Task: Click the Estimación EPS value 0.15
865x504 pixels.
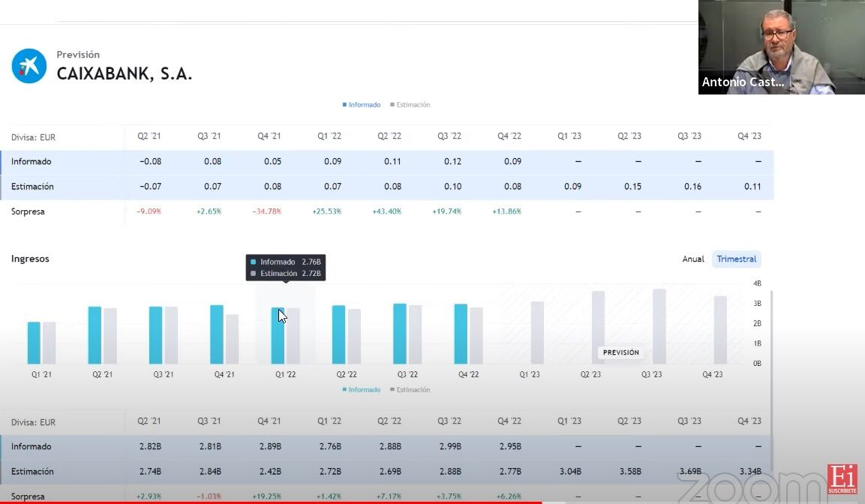Action: pos(632,187)
